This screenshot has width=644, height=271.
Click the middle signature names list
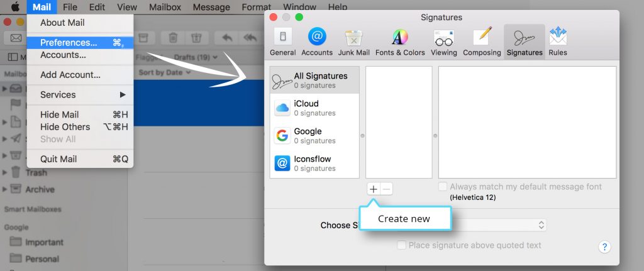pyautogui.click(x=399, y=123)
